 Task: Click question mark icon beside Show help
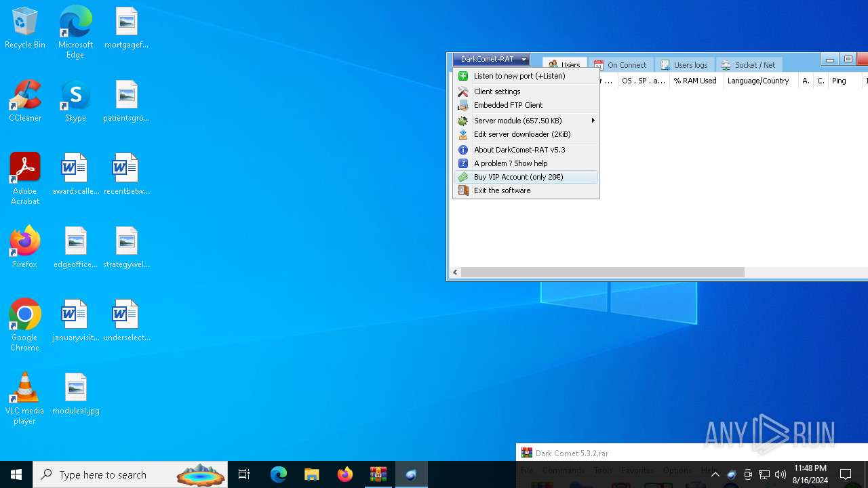point(463,163)
